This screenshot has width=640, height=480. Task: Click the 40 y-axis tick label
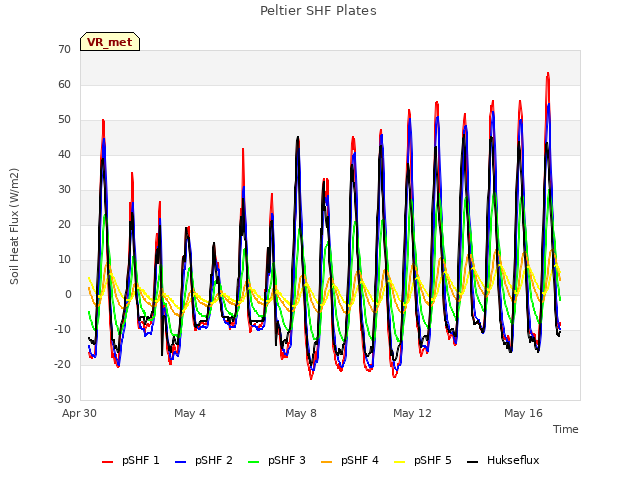coord(64,154)
